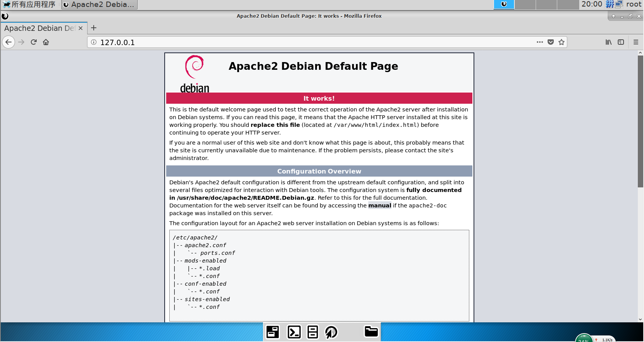Launch the web browser from dock
The width and height of the screenshot is (644, 342).
pyautogui.click(x=331, y=332)
